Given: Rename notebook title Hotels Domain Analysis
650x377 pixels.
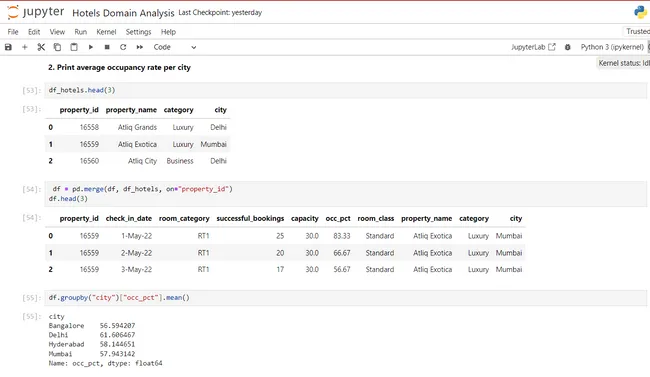Looking at the screenshot, I should pos(123,13).
